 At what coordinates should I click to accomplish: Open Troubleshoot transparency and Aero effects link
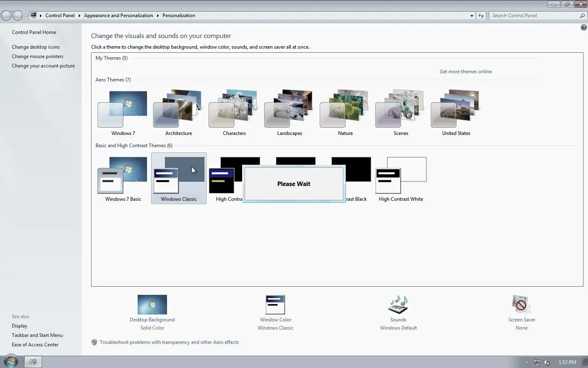pyautogui.click(x=169, y=342)
